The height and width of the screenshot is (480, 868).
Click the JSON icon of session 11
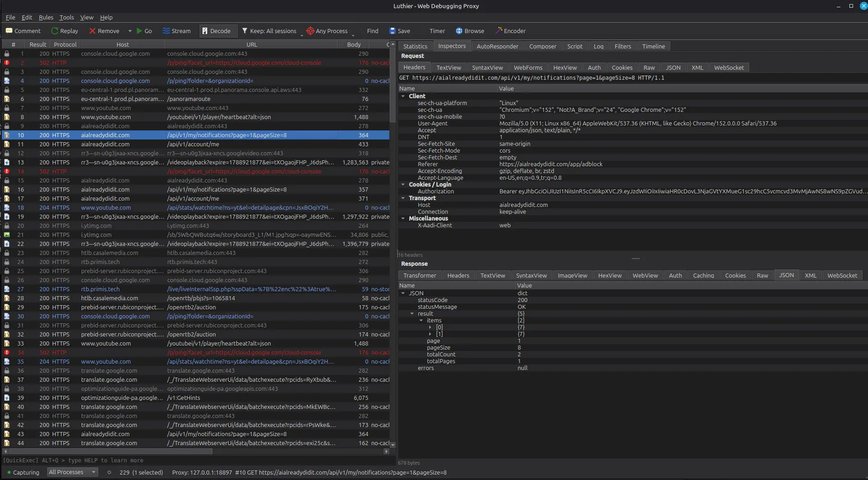(7, 144)
